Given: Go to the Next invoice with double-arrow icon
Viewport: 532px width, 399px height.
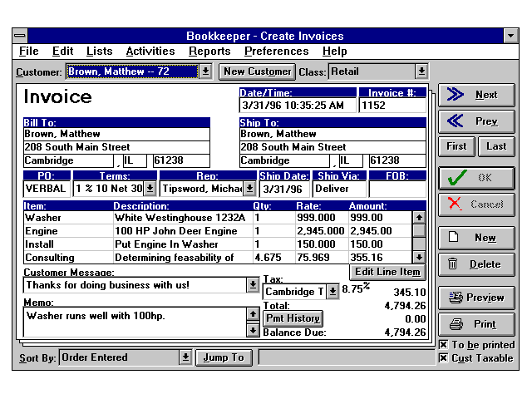Looking at the screenshot, I should coord(476,95).
